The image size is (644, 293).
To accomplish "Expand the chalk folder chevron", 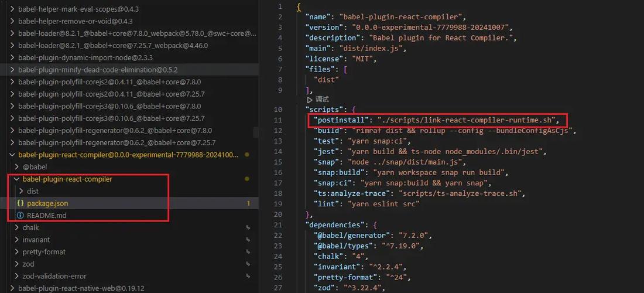I will tap(16, 227).
